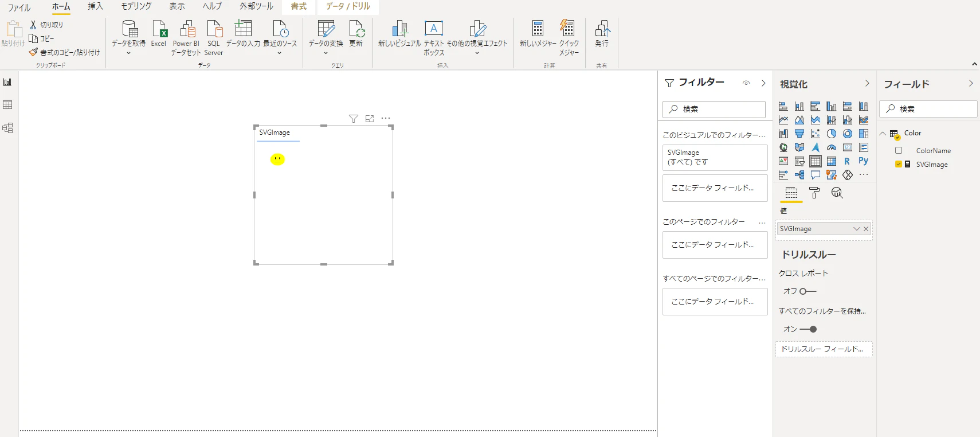
Task: Click the 発行 publish button
Action: 602,34
